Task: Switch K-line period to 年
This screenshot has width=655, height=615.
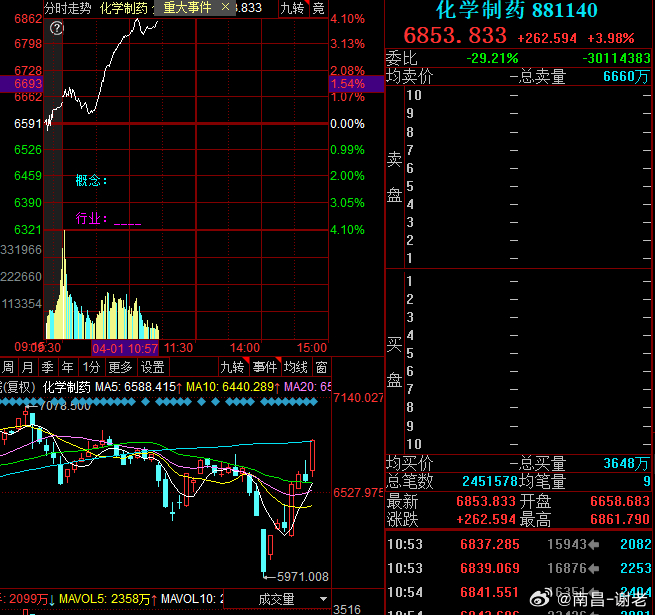Action: click(x=67, y=367)
